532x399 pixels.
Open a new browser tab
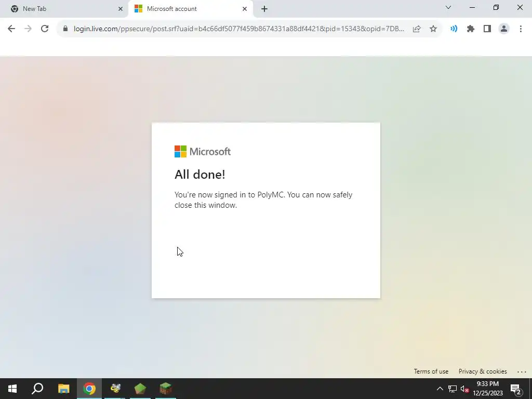pos(264,9)
